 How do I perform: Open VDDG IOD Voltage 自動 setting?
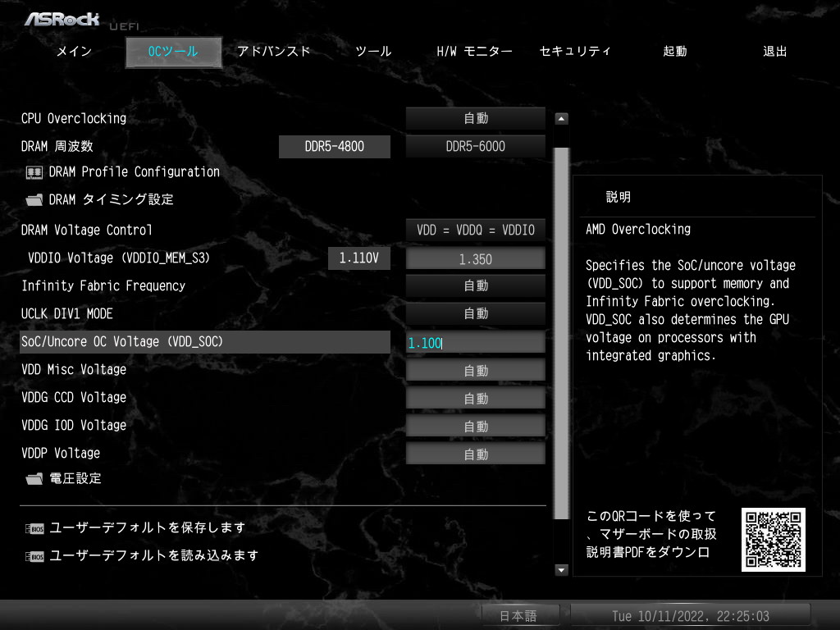click(476, 426)
